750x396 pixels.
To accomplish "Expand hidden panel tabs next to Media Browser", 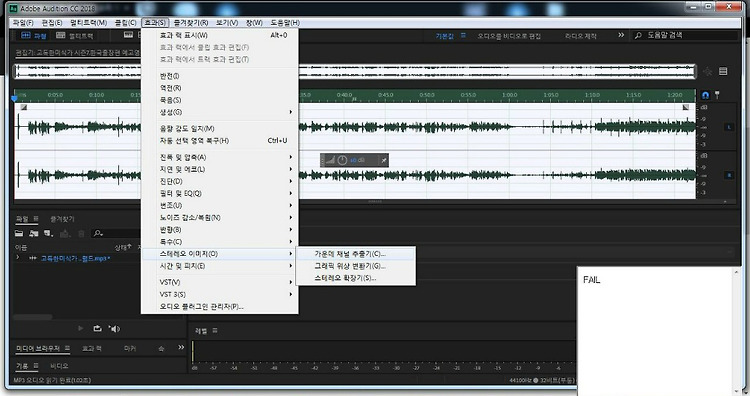I will (x=181, y=348).
